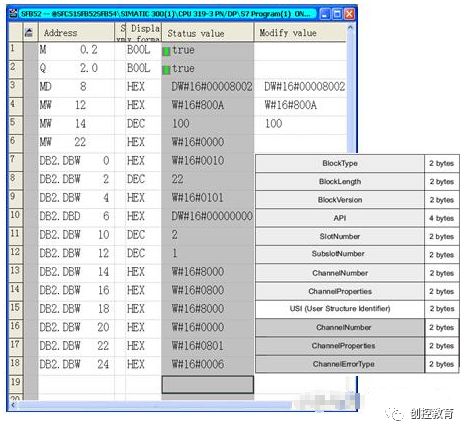The height and width of the screenshot is (434, 468).
Task: Click the SubslotNumber cell in the structure table
Action: [340, 254]
